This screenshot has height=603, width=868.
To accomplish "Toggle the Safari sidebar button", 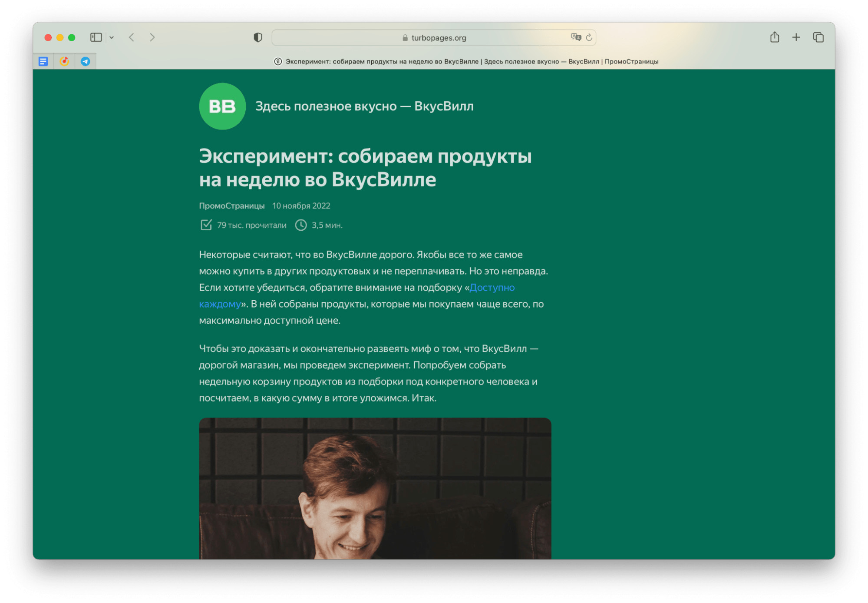I will (x=96, y=37).
